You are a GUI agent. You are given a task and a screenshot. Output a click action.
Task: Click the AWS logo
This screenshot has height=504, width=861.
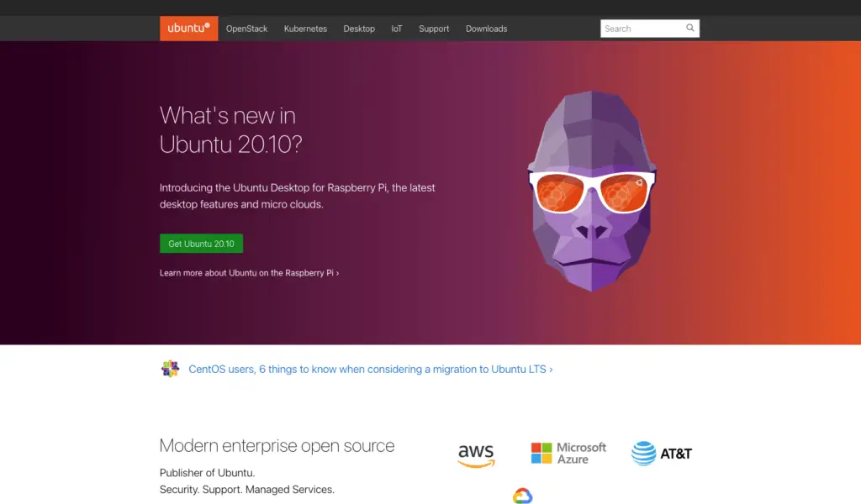476,455
